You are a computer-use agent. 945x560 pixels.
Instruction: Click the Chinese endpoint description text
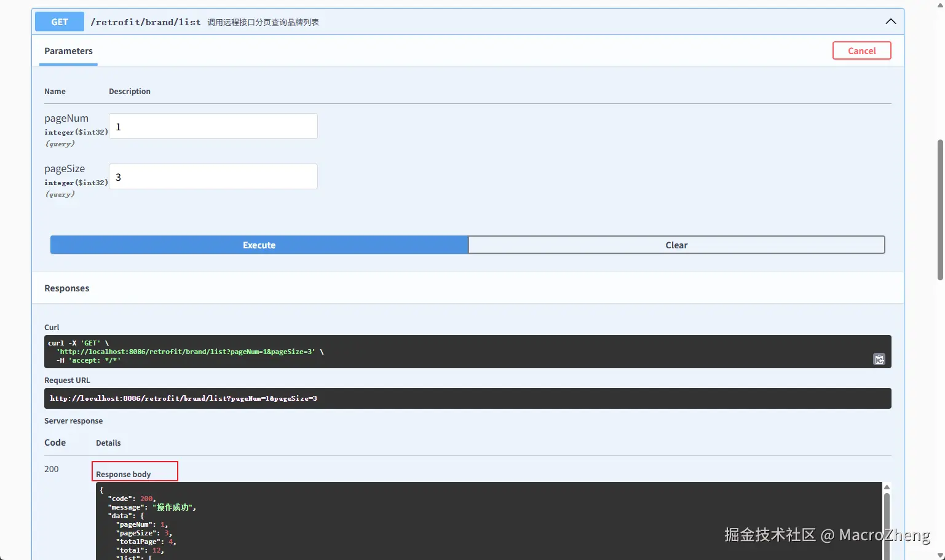point(263,22)
